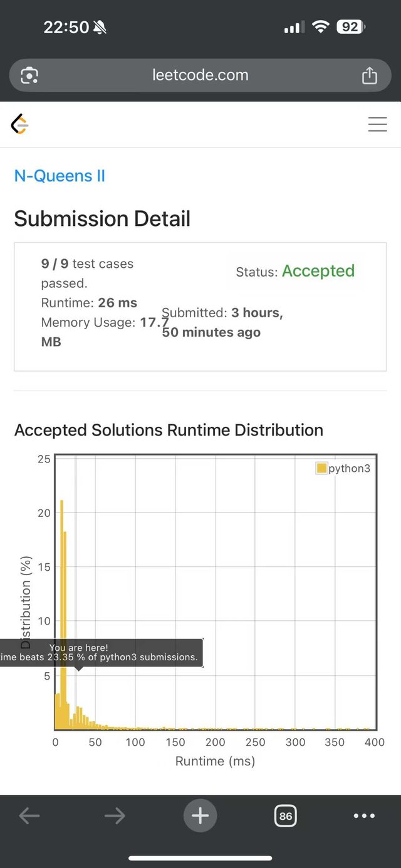Viewport: 401px width, 868px height.
Task: Tap the Wi-Fi icon in status bar
Action: tap(321, 27)
